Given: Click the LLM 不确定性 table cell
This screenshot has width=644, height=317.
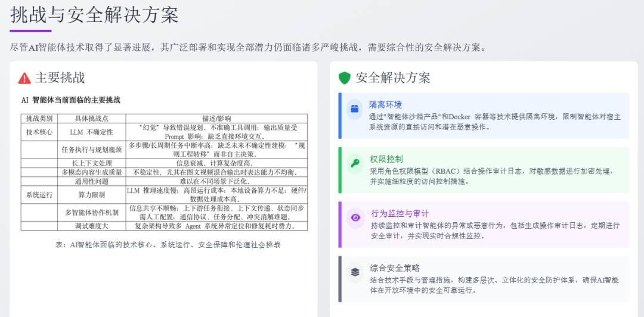Looking at the screenshot, I should 92,132.
